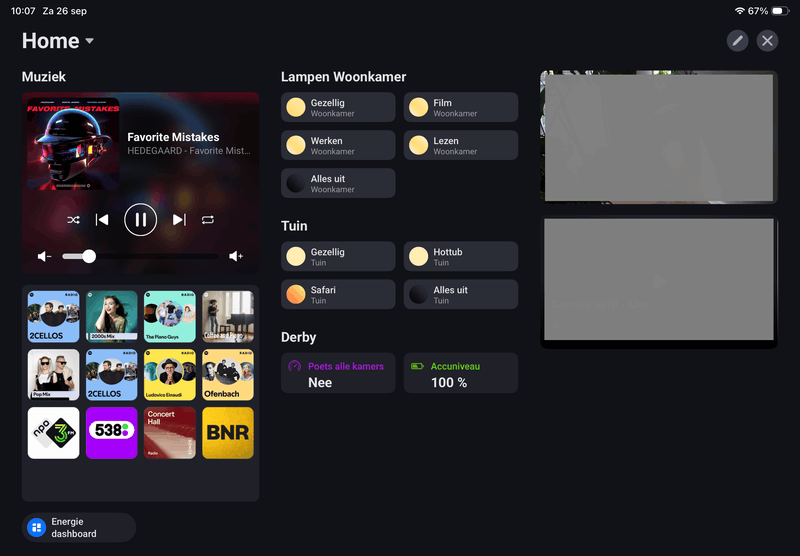Play the first-row 2CELLOS radio tile
The height and width of the screenshot is (556, 800).
54,316
